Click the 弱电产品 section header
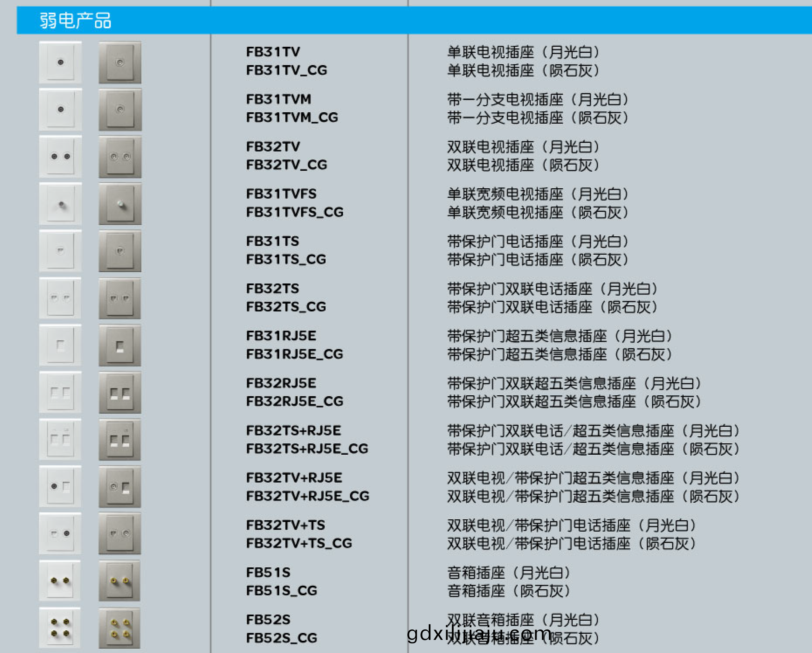Image resolution: width=812 pixels, height=653 pixels. [x=74, y=20]
